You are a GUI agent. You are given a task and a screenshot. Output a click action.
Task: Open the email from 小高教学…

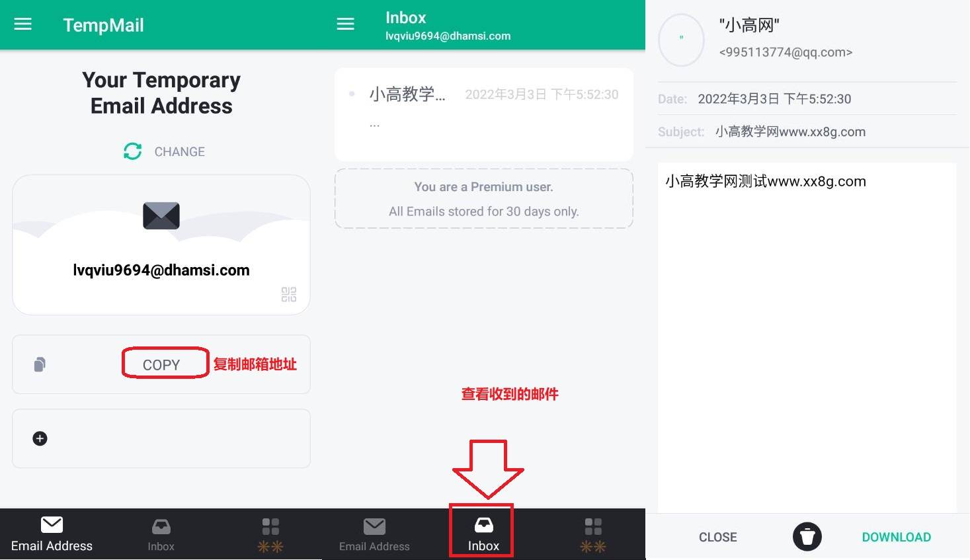coord(484,114)
